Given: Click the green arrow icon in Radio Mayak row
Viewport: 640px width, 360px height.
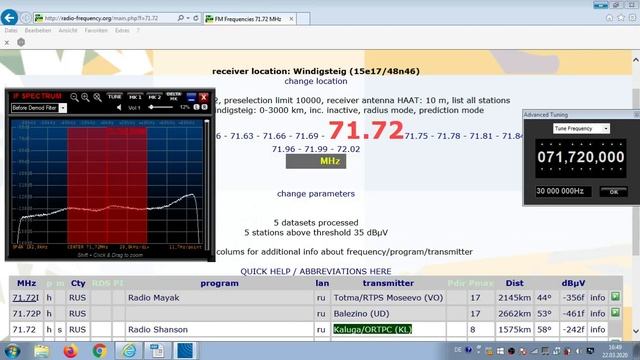Looking at the screenshot, I should click(615, 297).
